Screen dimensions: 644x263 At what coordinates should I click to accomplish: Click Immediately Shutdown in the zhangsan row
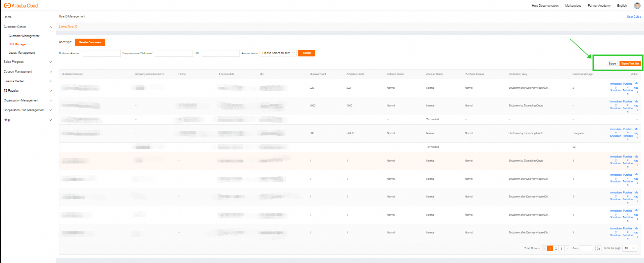tap(615, 133)
